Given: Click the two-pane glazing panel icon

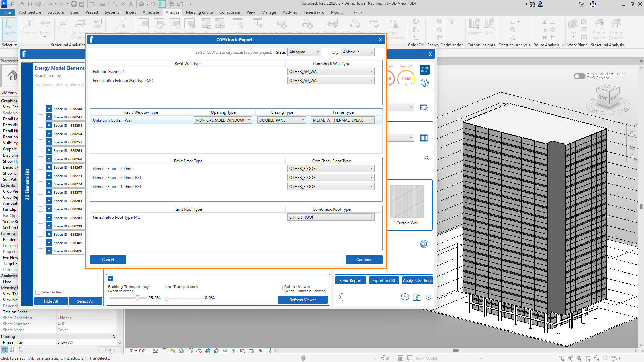Looking at the screenshot, I should point(424,138).
